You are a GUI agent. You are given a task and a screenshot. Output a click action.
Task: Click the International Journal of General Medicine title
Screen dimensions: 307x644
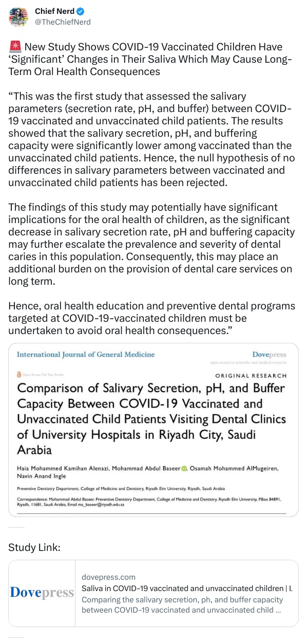click(x=86, y=355)
